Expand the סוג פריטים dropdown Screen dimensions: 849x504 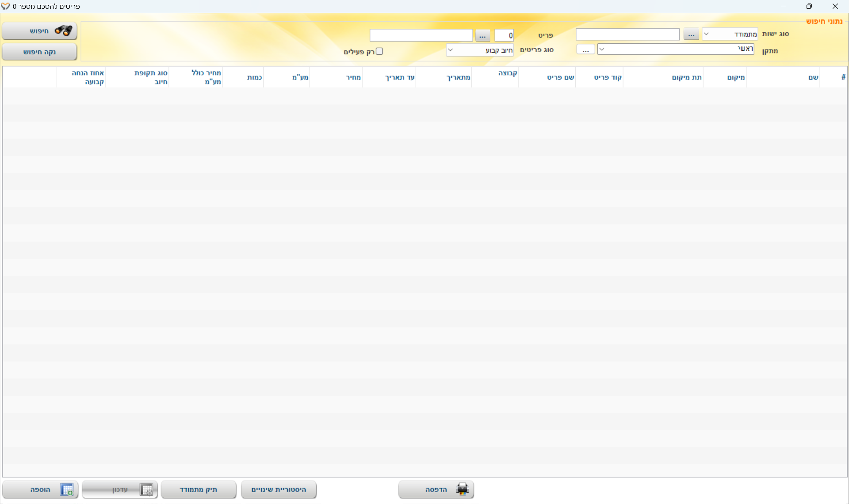[x=450, y=50]
